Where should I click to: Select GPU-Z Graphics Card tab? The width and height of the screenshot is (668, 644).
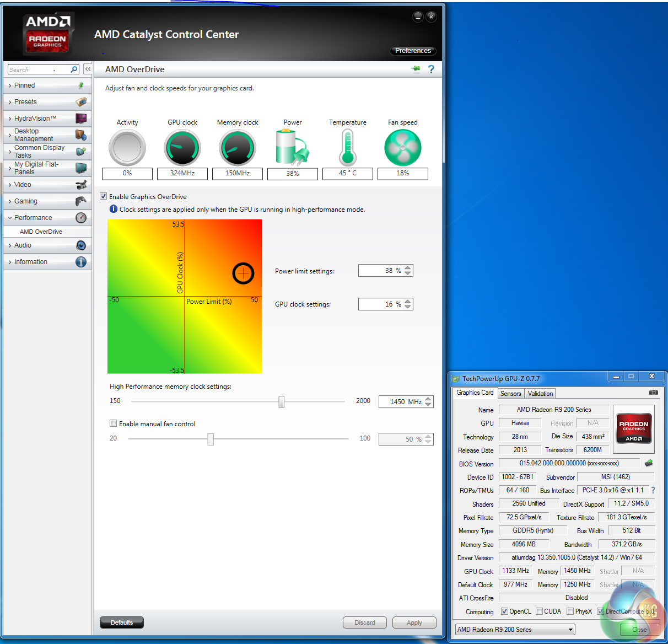click(x=475, y=393)
